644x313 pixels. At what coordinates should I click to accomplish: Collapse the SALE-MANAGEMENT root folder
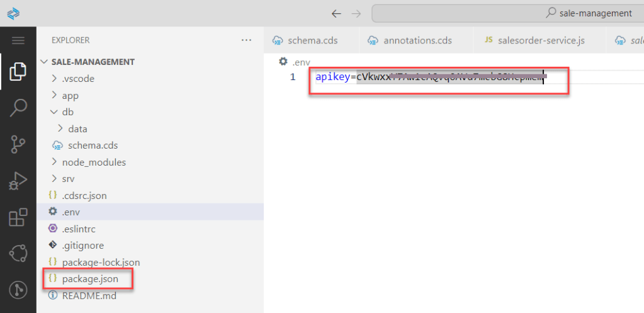pyautogui.click(x=93, y=62)
